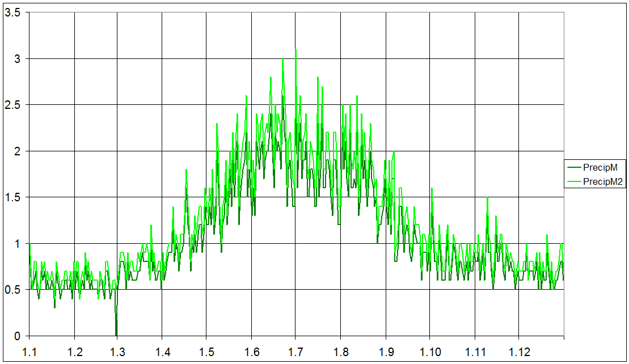629x364 pixels.
Task: Click the 2.5 y-axis tick label
Action: click(12, 105)
